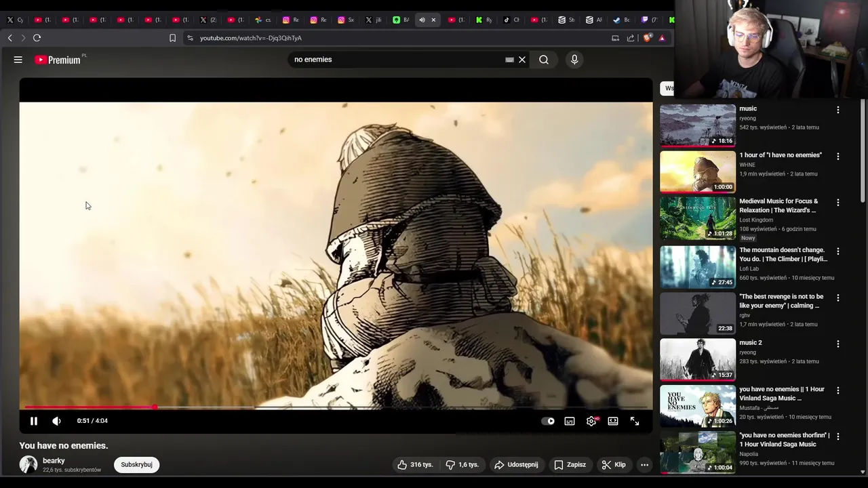The image size is (868, 488).
Task: Open the bearky channel name link
Action: [54, 461]
